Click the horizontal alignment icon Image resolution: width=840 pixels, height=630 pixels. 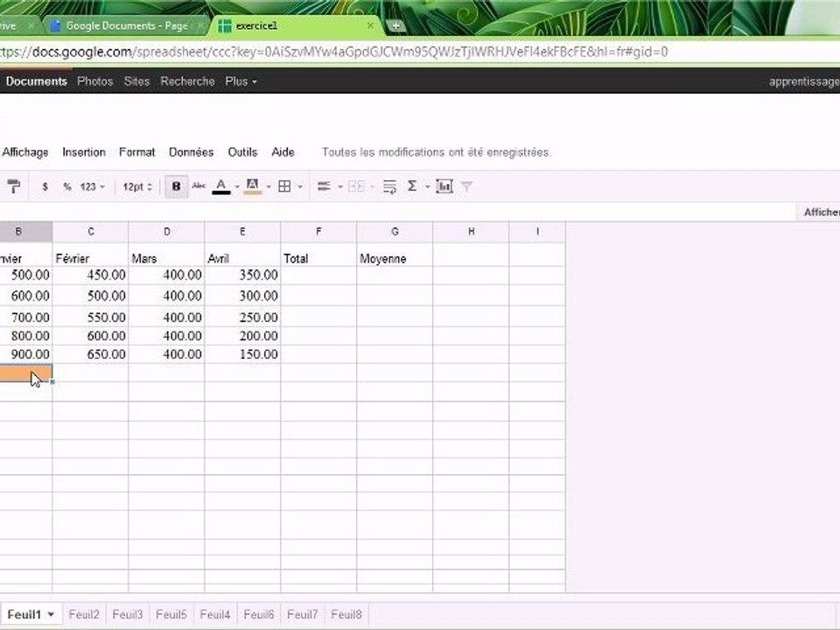[324, 186]
